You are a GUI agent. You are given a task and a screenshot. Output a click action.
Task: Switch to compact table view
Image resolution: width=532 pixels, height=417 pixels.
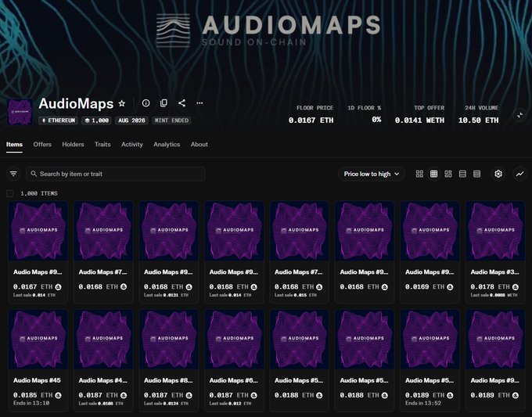[x=476, y=174]
